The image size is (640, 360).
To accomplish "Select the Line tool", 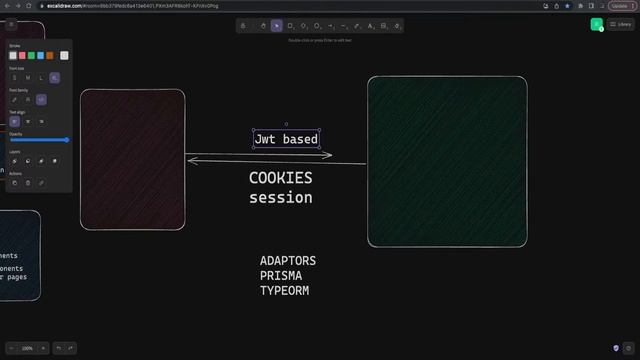I will click(344, 26).
